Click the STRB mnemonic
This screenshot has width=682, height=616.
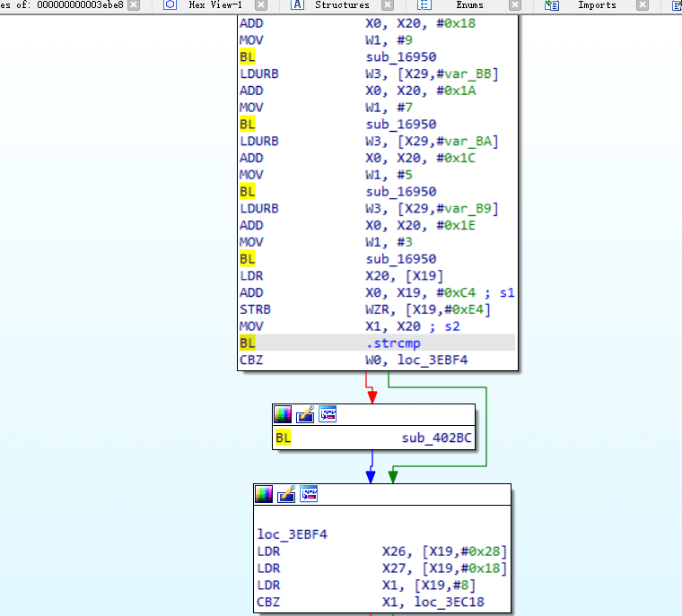[256, 309]
